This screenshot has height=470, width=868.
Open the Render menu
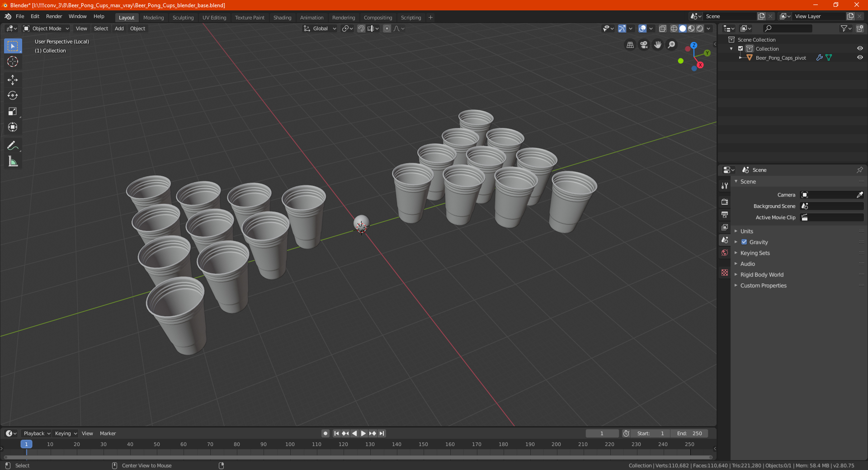point(54,16)
